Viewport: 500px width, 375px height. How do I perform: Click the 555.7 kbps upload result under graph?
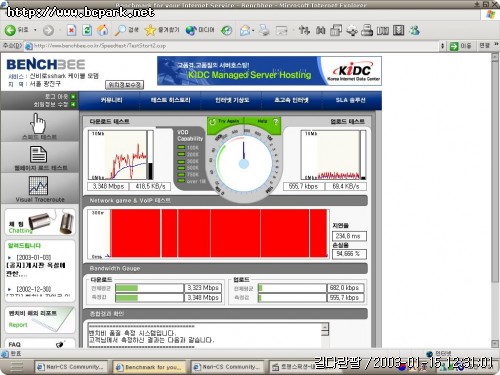click(303, 186)
